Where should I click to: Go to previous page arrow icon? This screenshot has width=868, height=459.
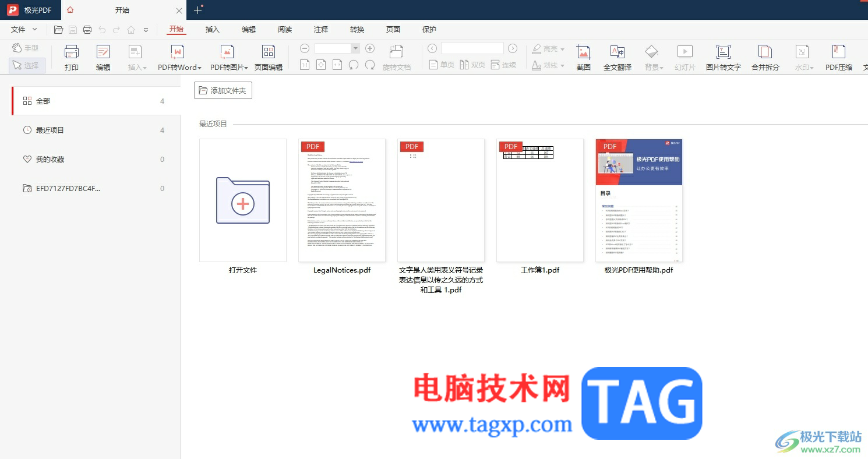[x=432, y=48]
